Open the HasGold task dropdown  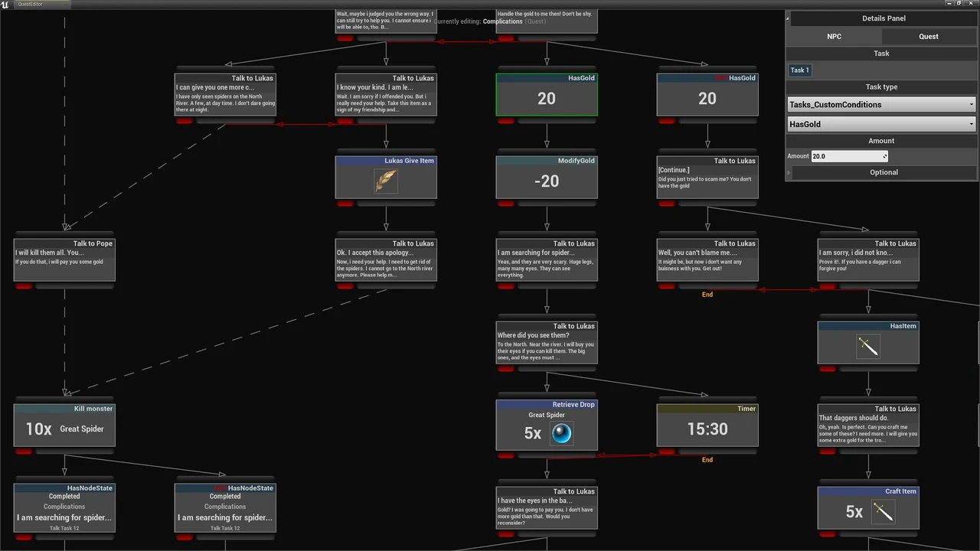click(881, 124)
